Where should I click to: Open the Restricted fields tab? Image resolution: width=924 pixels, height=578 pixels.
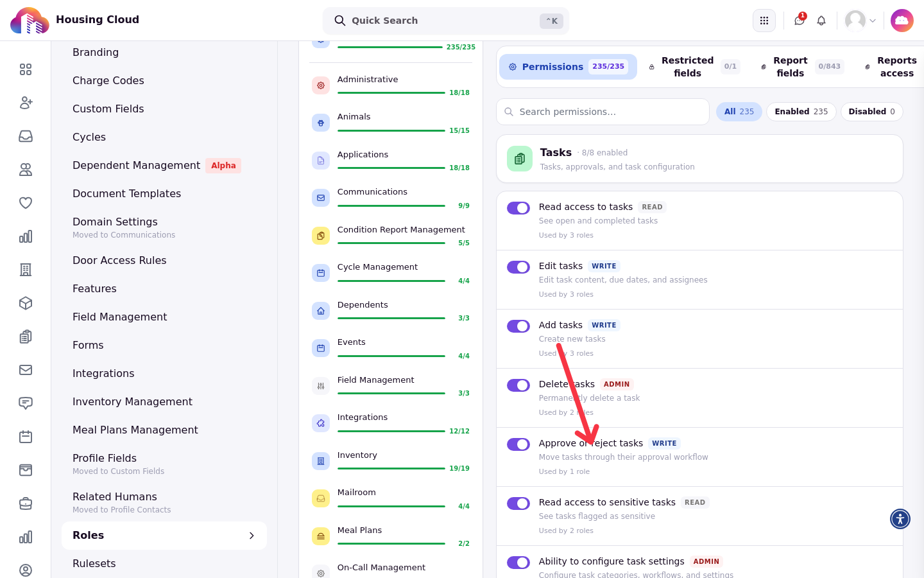point(694,67)
